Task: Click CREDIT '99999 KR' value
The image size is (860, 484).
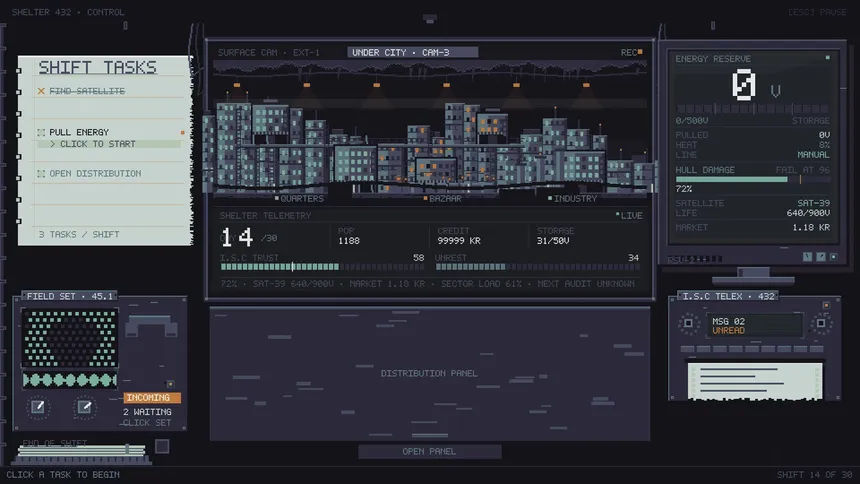Action: (x=459, y=240)
